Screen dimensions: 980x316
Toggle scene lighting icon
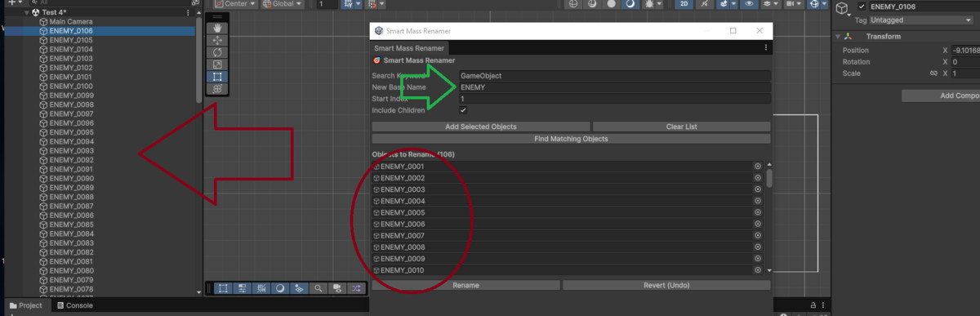tap(704, 4)
